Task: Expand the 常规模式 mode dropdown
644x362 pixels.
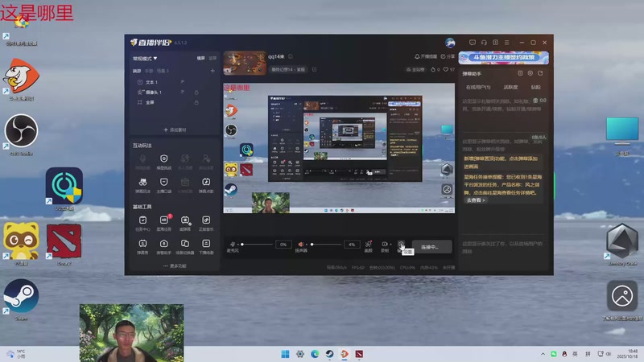Action: click(x=145, y=58)
